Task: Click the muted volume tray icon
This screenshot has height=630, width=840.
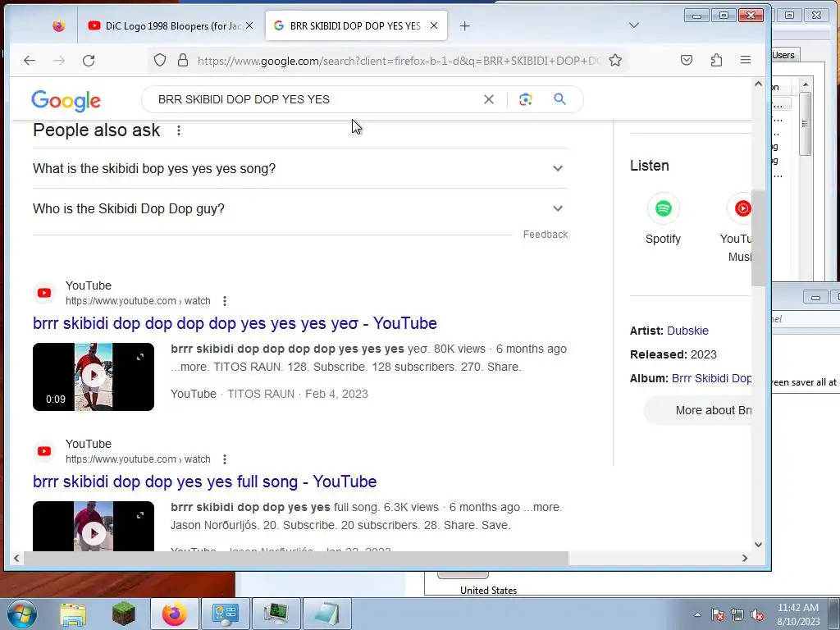Action: [x=757, y=615]
